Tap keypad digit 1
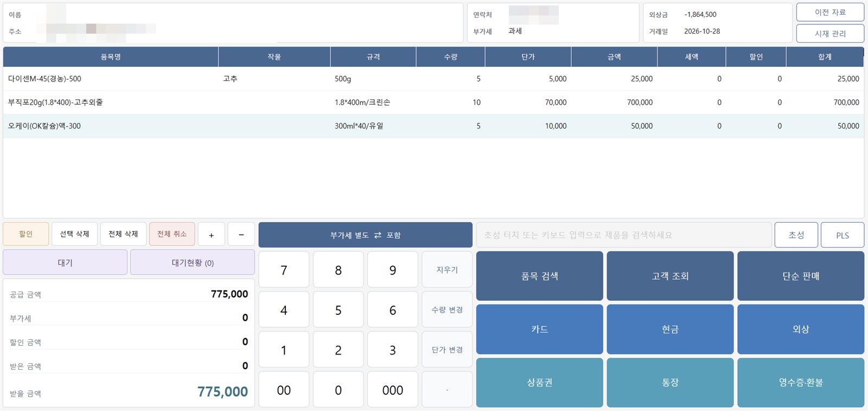This screenshot has height=411, width=868. point(284,350)
